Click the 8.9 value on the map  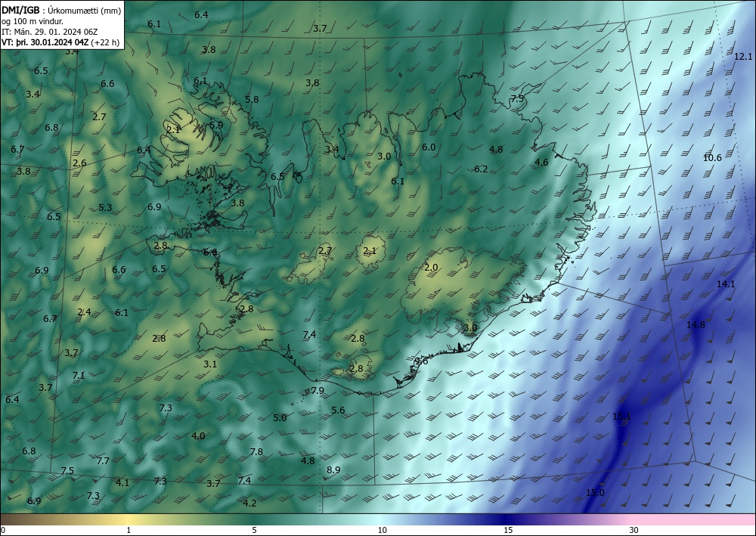(333, 470)
